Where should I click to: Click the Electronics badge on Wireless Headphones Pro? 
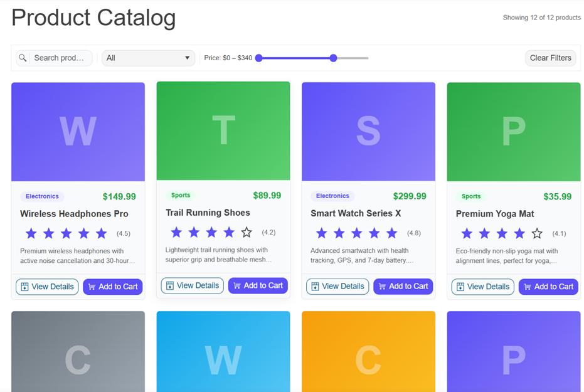pos(41,196)
